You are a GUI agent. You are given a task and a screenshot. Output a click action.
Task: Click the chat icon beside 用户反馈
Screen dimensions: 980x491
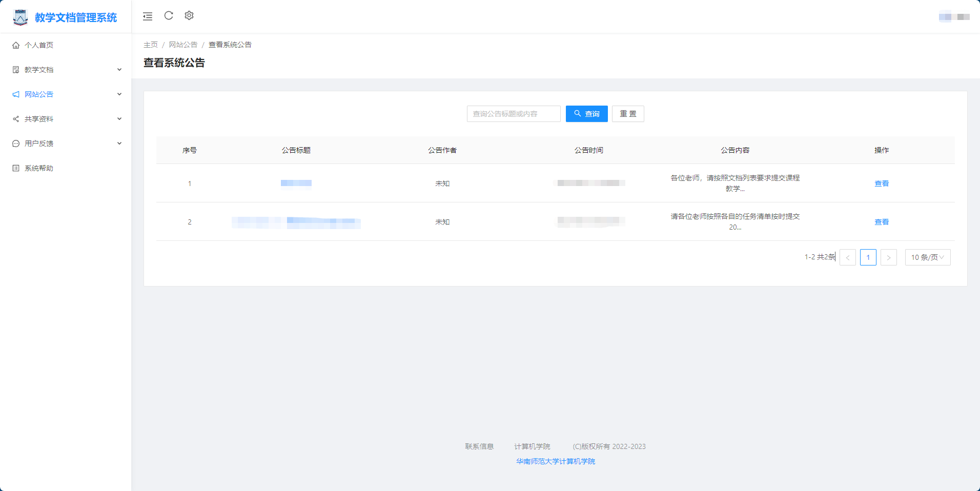point(16,144)
